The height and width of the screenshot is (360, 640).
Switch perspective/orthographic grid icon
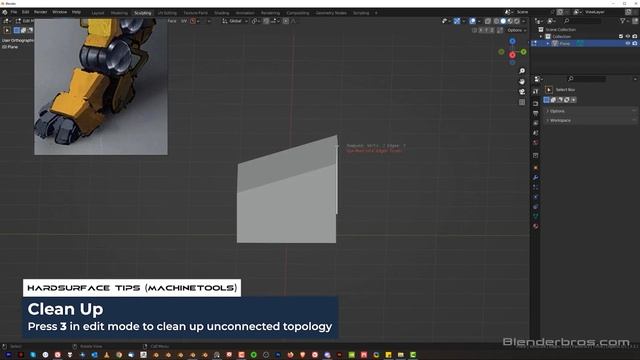pyautogui.click(x=522, y=102)
